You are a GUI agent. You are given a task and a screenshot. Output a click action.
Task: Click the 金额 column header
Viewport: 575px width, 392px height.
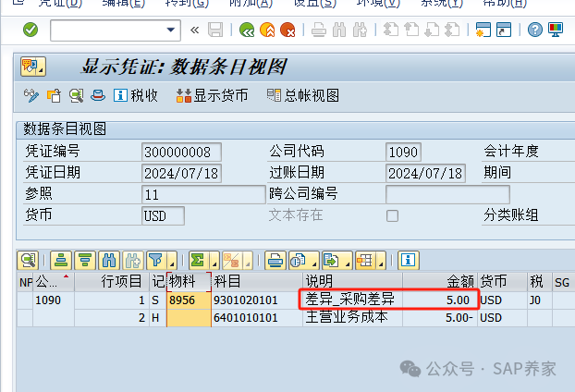coord(440,282)
